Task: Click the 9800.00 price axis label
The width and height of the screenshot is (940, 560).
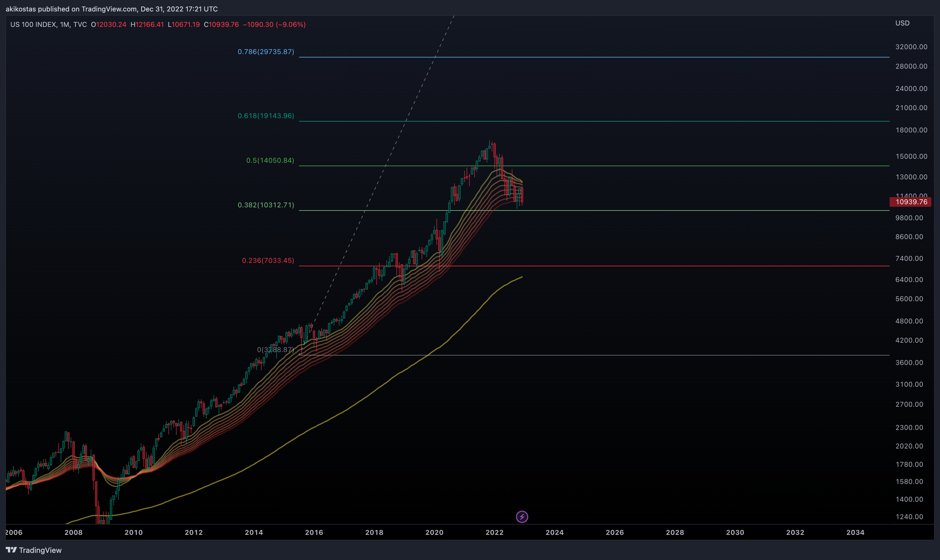Action: (909, 218)
